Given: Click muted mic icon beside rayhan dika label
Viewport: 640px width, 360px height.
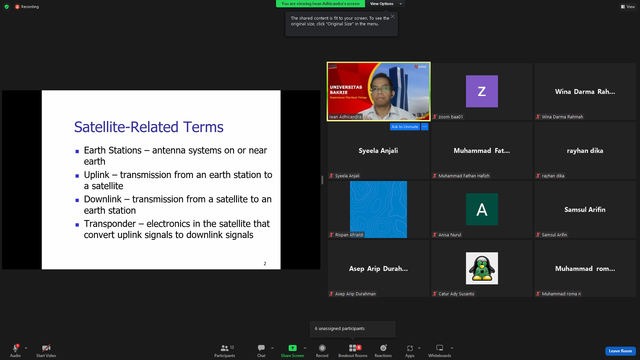Looking at the screenshot, I should [538, 176].
